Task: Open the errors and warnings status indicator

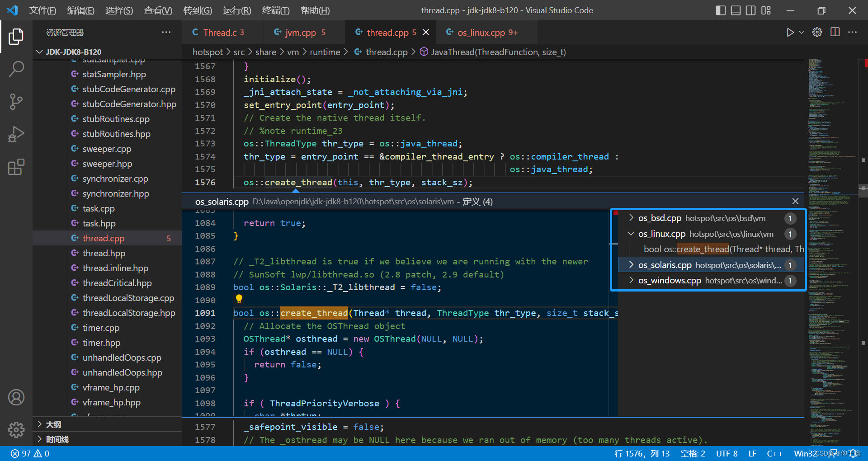Action: click(30, 453)
